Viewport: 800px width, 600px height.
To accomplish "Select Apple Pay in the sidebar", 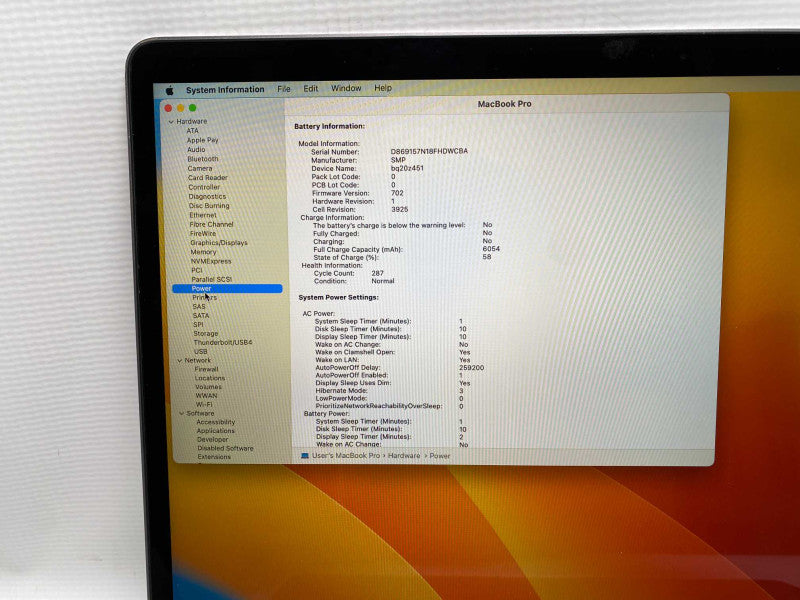I will pyautogui.click(x=203, y=140).
